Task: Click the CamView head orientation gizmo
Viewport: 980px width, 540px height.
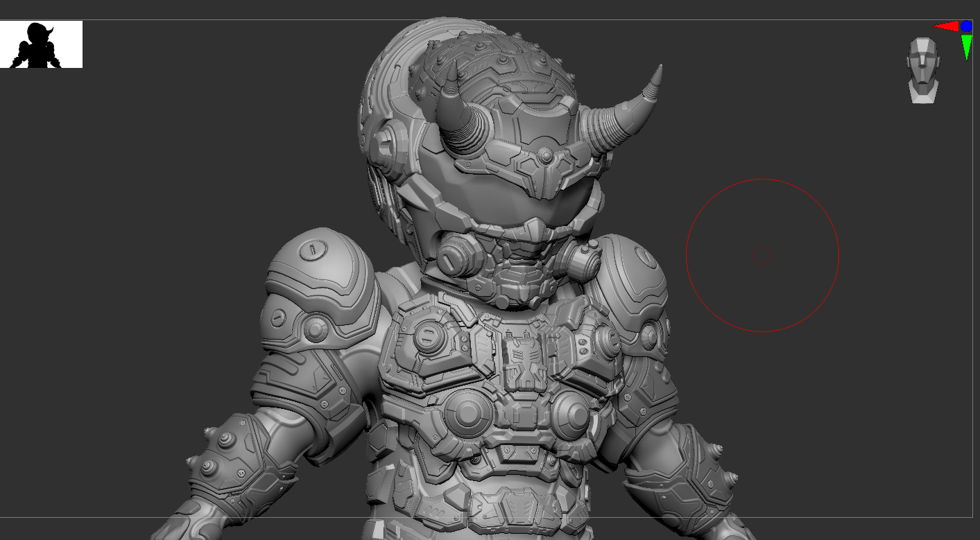Action: (x=924, y=70)
